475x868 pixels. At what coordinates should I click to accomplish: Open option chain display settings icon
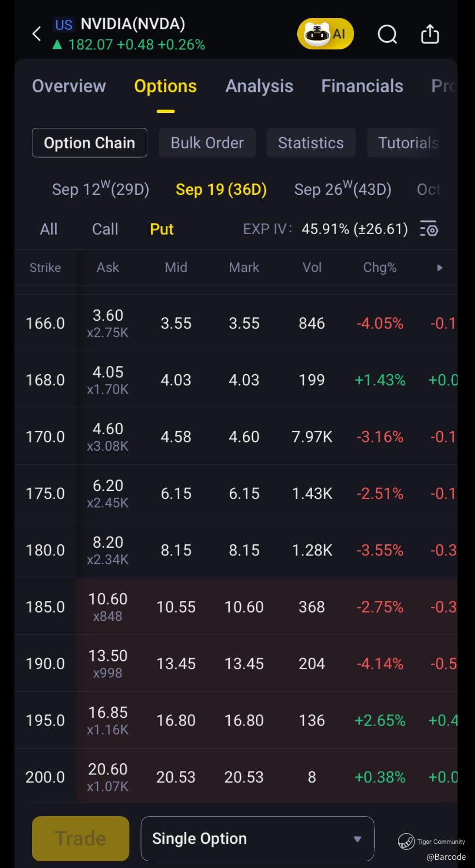pyautogui.click(x=429, y=229)
